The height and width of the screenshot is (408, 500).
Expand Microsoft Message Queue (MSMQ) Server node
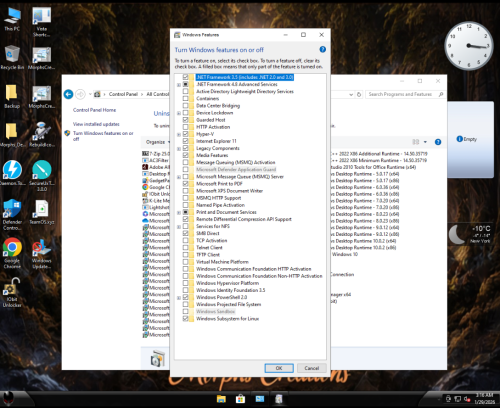pyautogui.click(x=179, y=177)
